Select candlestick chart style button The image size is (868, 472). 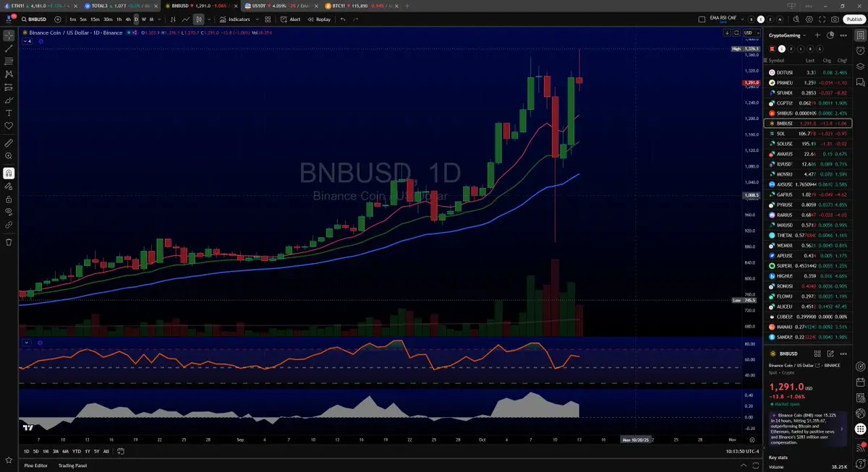pos(198,20)
